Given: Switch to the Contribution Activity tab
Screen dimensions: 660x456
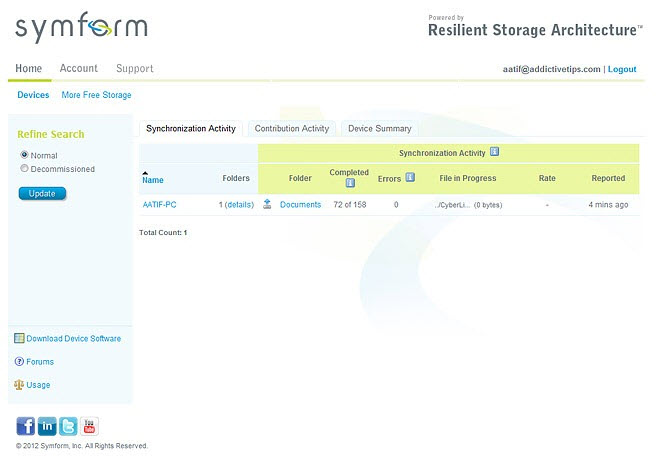Looking at the screenshot, I should 292,128.
